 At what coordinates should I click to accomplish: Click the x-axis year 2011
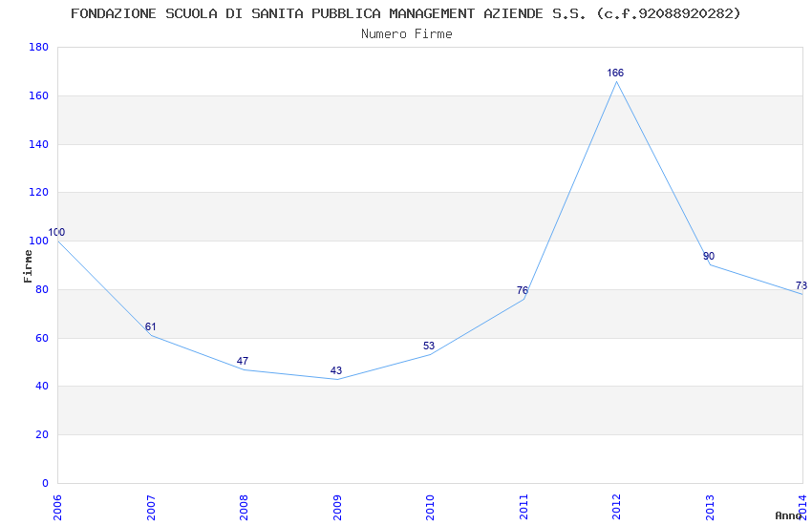(x=524, y=508)
